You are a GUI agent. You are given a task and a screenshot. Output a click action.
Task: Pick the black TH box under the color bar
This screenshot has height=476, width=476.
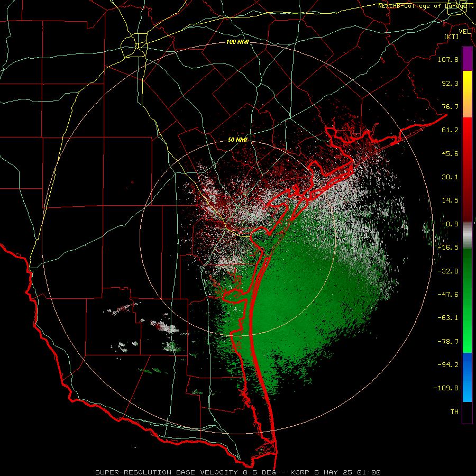(x=467, y=412)
